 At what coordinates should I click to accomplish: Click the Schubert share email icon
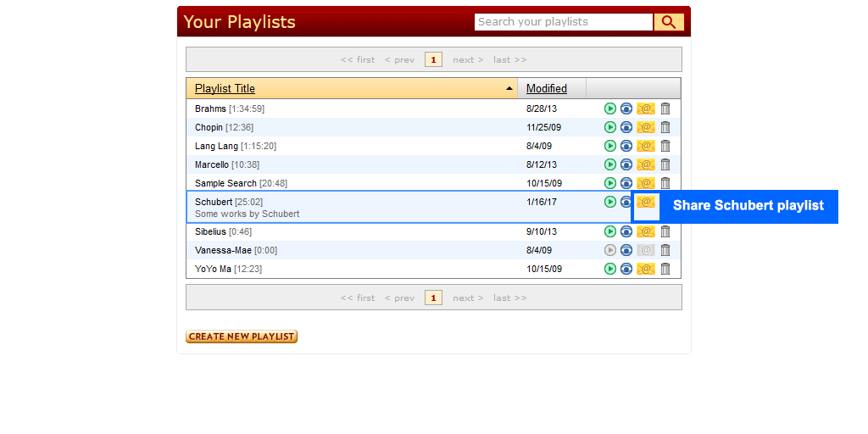pyautogui.click(x=646, y=203)
